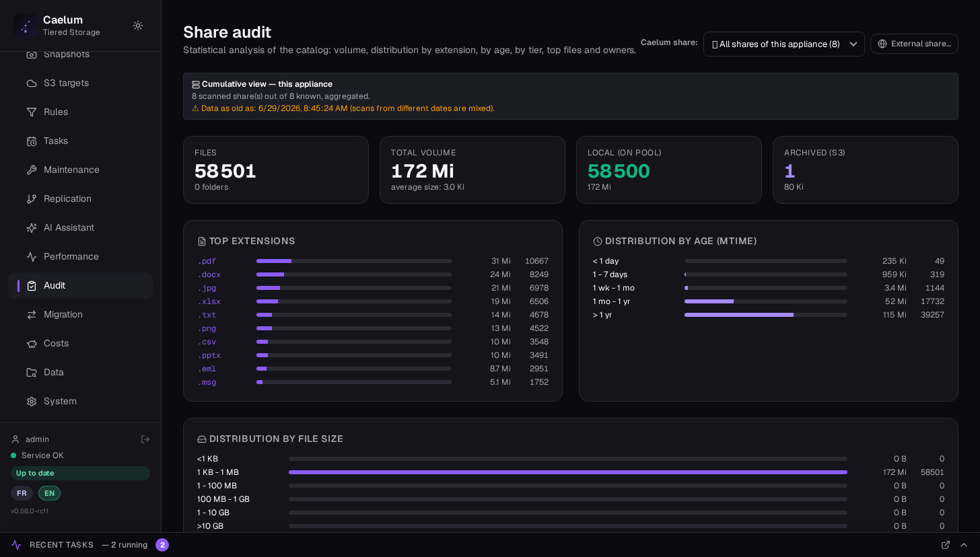Click the Audit clipboard-check icon
Viewport: 980px width, 557px height.
[32, 285]
